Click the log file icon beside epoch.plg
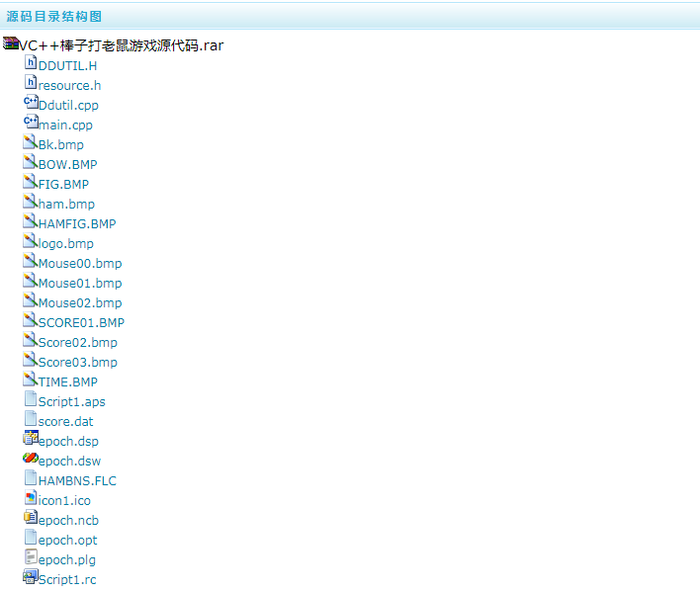This screenshot has width=700, height=592. click(x=30, y=558)
